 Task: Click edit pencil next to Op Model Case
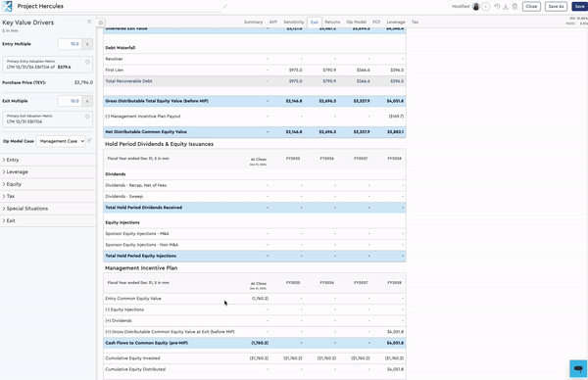pos(89,140)
